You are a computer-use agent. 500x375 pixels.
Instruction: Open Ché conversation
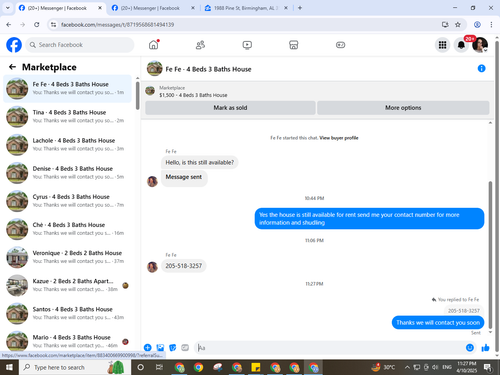coord(67,229)
